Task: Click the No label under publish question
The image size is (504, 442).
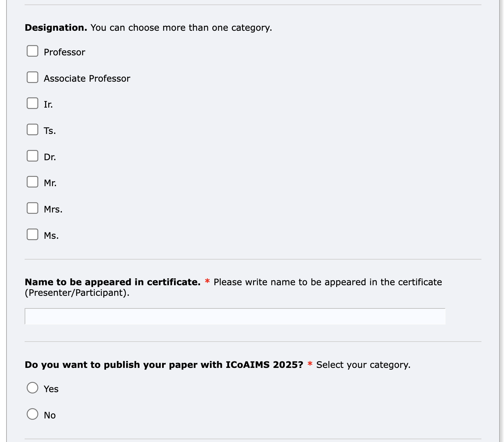Action: click(x=50, y=415)
